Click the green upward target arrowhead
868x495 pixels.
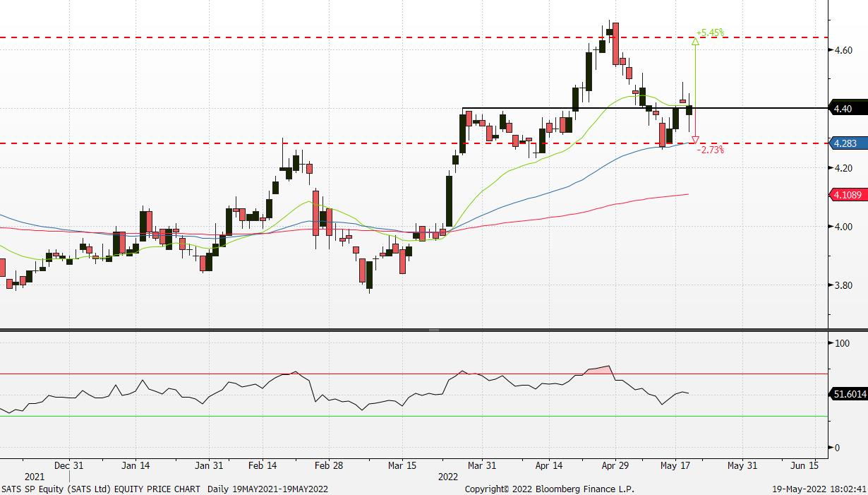(x=695, y=42)
